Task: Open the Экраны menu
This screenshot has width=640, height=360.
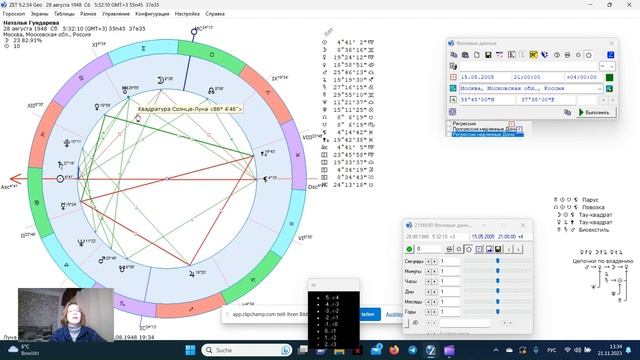Action: tap(40, 14)
